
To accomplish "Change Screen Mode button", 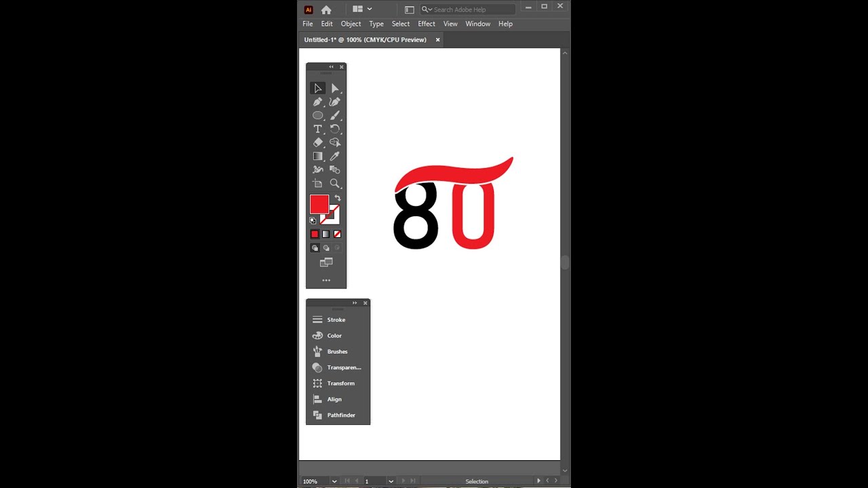I will click(x=326, y=262).
